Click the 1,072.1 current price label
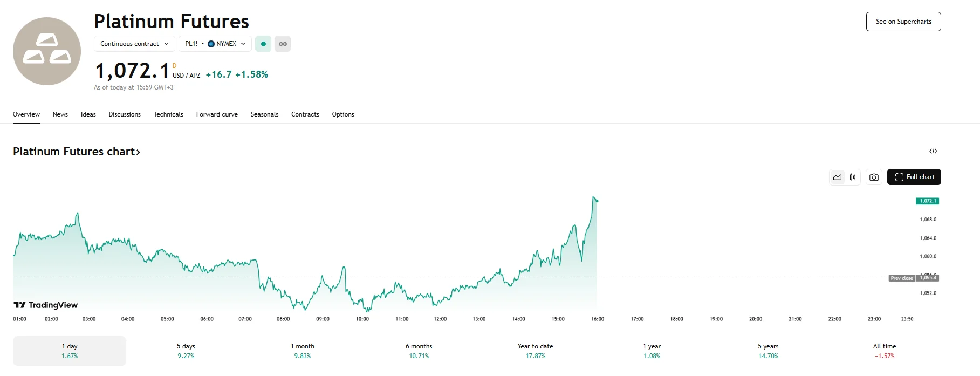 click(x=927, y=201)
